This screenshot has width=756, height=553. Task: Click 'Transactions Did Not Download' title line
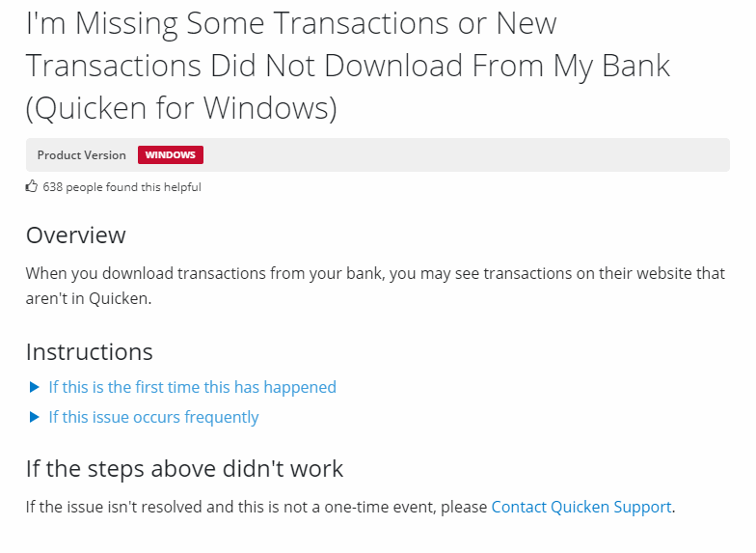347,66
